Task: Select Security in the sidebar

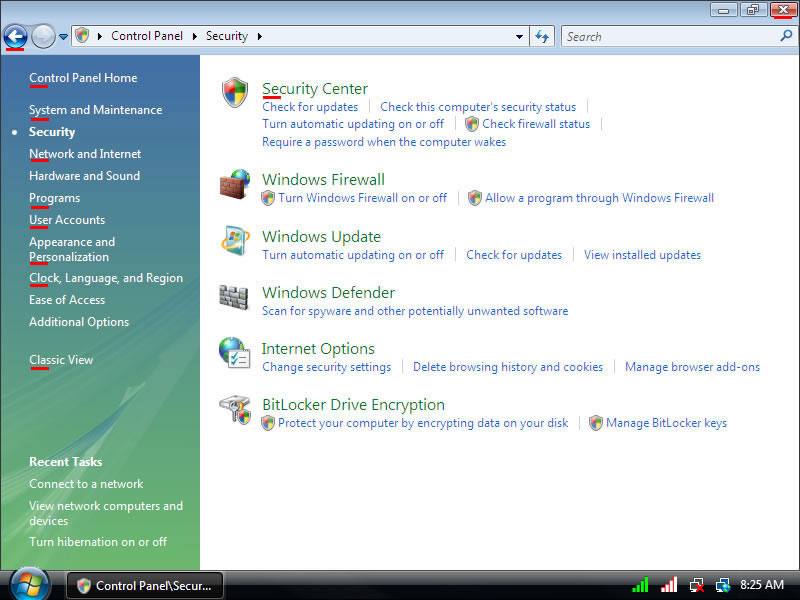Action: click(52, 132)
